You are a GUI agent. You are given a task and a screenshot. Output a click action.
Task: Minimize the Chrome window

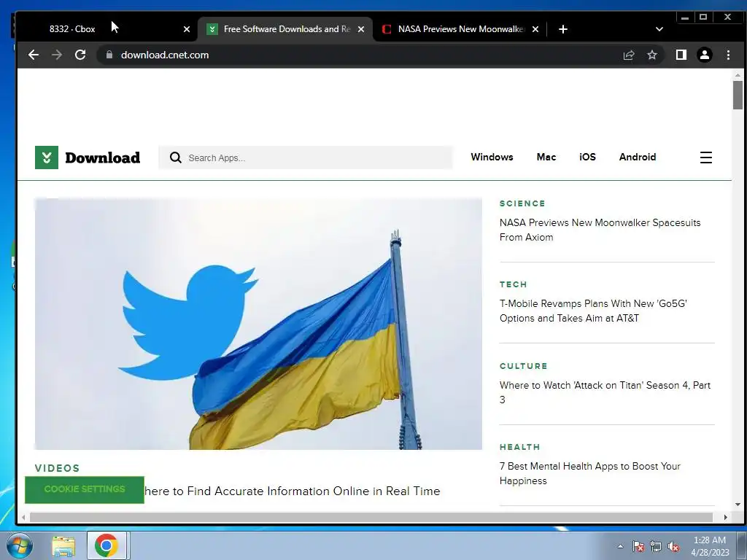click(685, 17)
